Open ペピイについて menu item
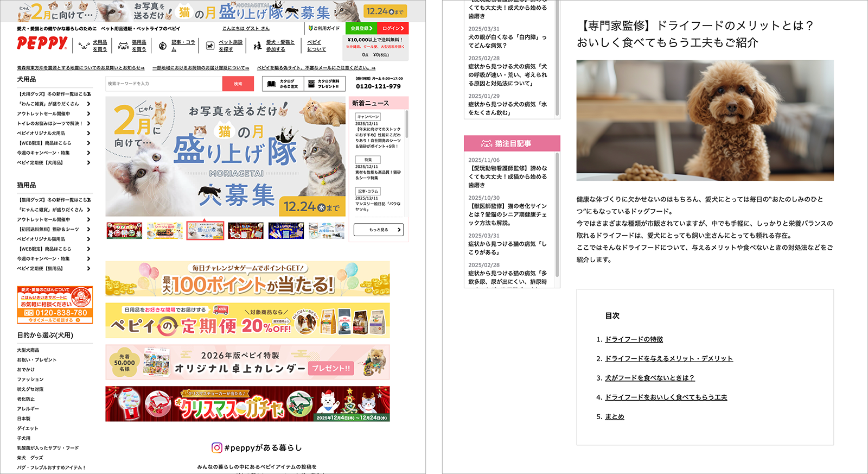This screenshot has width=868, height=474. 316,46
